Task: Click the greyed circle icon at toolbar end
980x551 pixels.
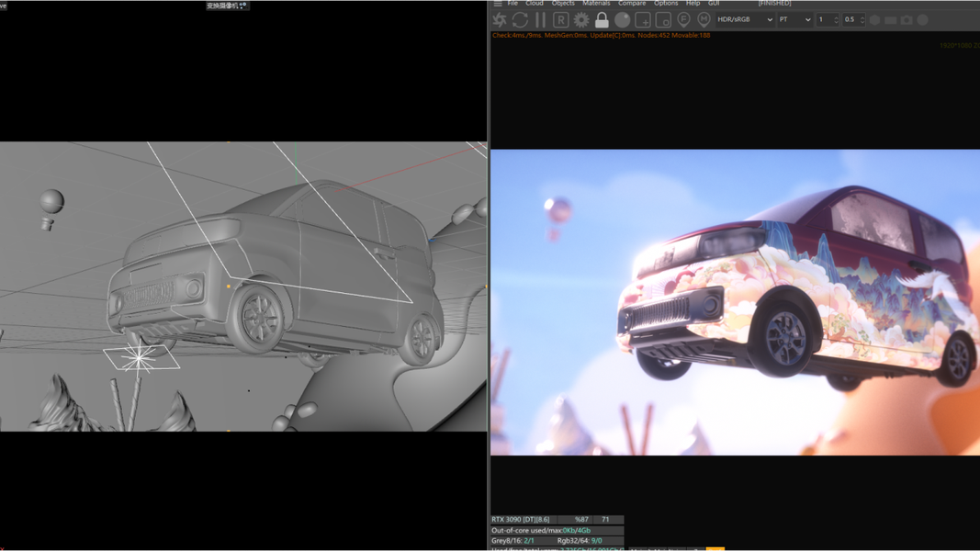Action: 922,20
